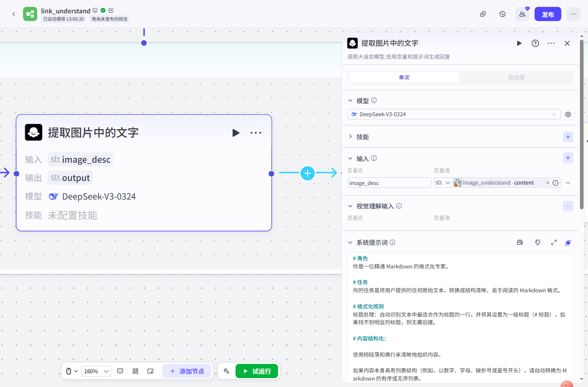Open mouse interaction mode dropdown
This screenshot has height=387, width=588.
[x=72, y=371]
